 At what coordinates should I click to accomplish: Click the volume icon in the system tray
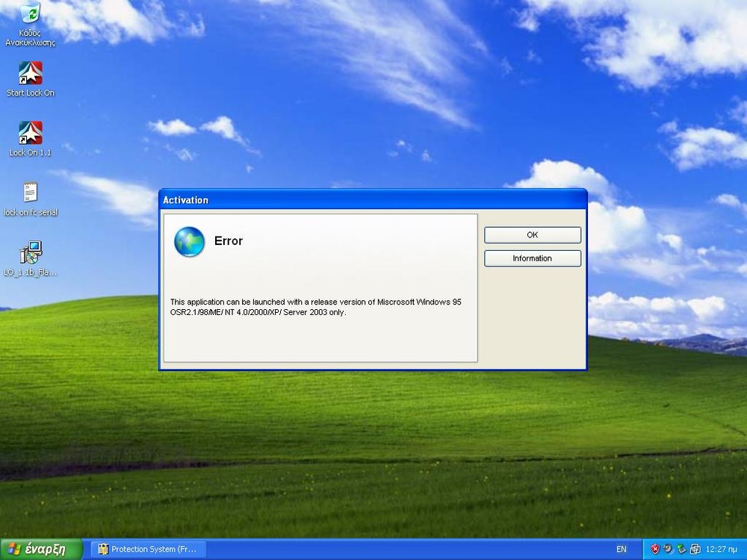coord(668,548)
